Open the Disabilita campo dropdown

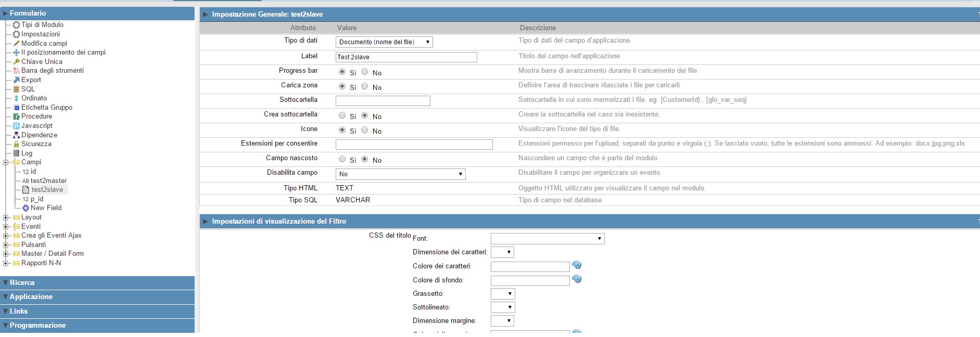(x=400, y=174)
